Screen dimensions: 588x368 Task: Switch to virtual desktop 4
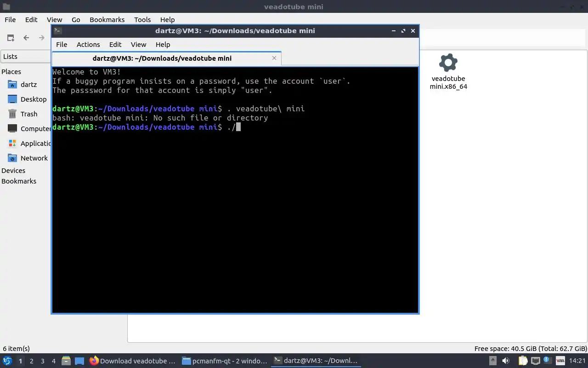point(53,361)
